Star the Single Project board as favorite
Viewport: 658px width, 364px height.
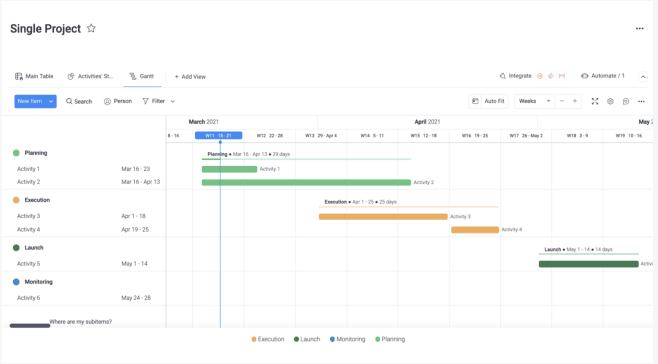[91, 28]
